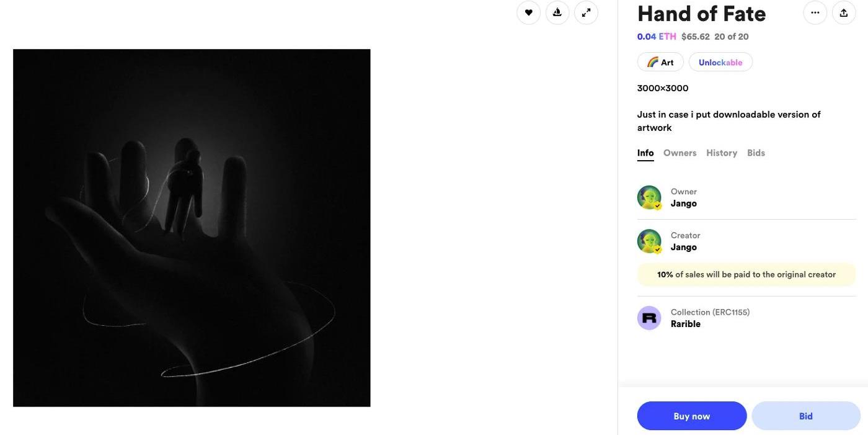Click the Rarible collection logo
The width and height of the screenshot is (868, 435).
tap(649, 318)
